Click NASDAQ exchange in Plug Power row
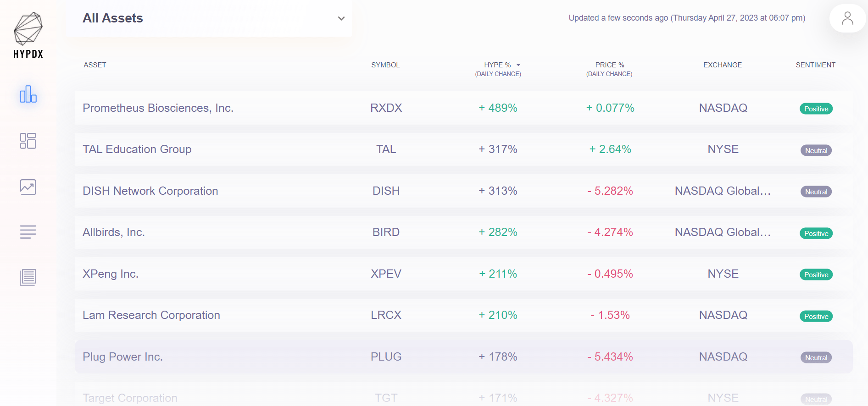Screen dimensions: 868x406 (723, 357)
